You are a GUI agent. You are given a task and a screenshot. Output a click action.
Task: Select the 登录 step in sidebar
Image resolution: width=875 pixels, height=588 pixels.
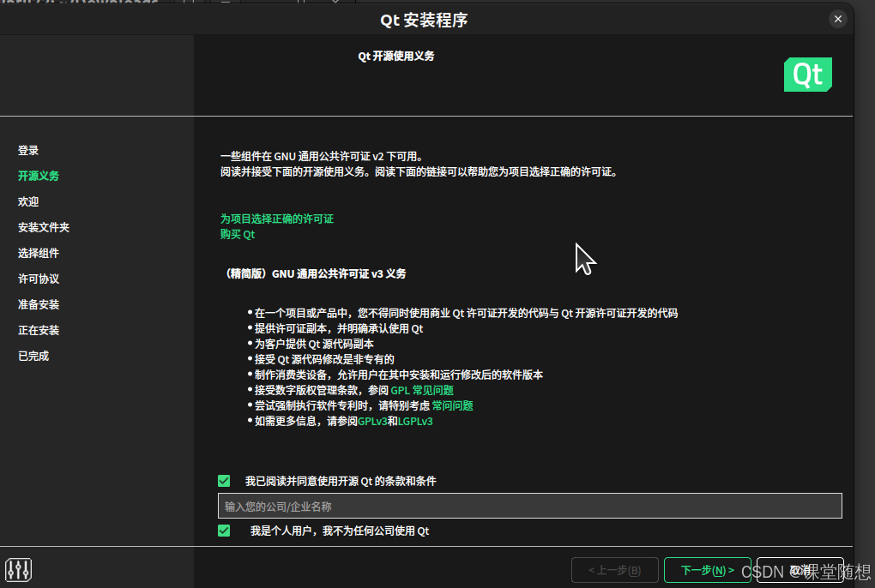coord(28,151)
